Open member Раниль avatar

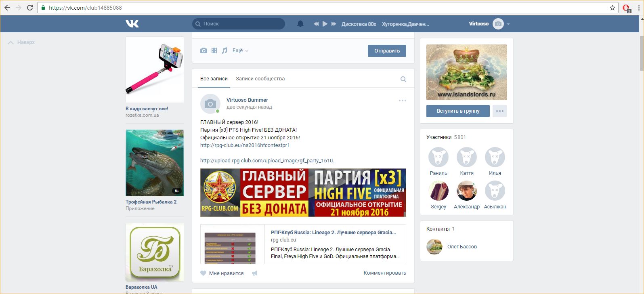(438, 157)
